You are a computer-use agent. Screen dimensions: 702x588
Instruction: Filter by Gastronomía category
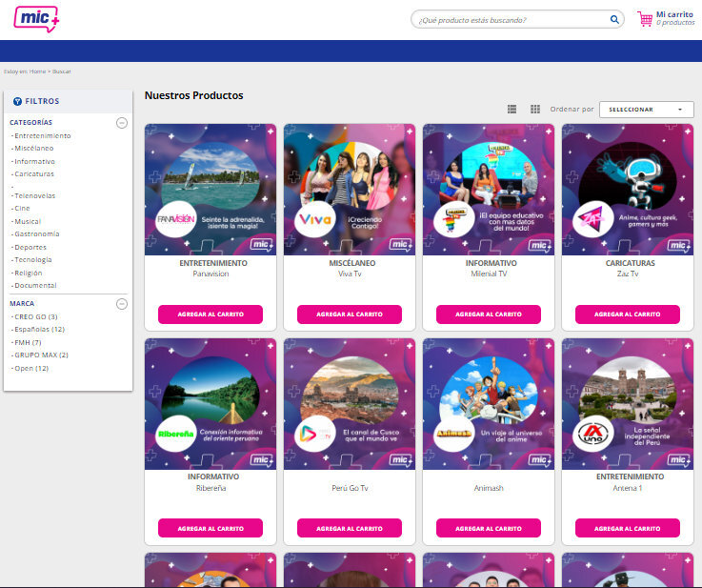pyautogui.click(x=37, y=234)
